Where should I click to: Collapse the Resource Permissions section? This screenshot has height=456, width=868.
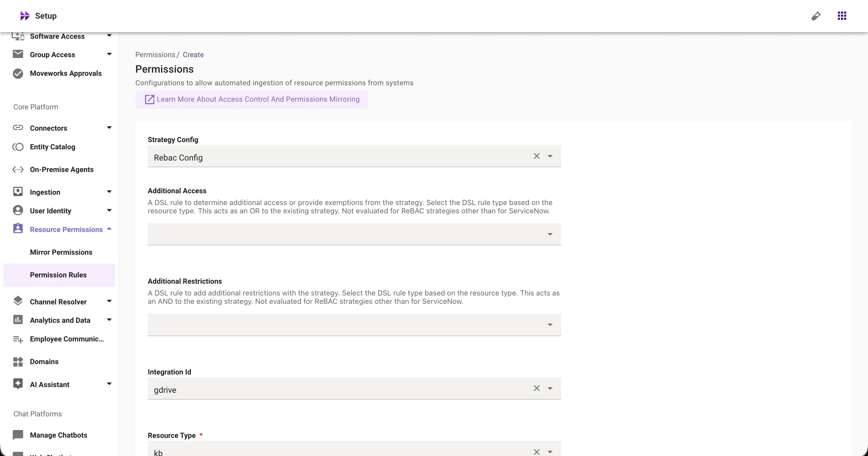pyautogui.click(x=109, y=229)
